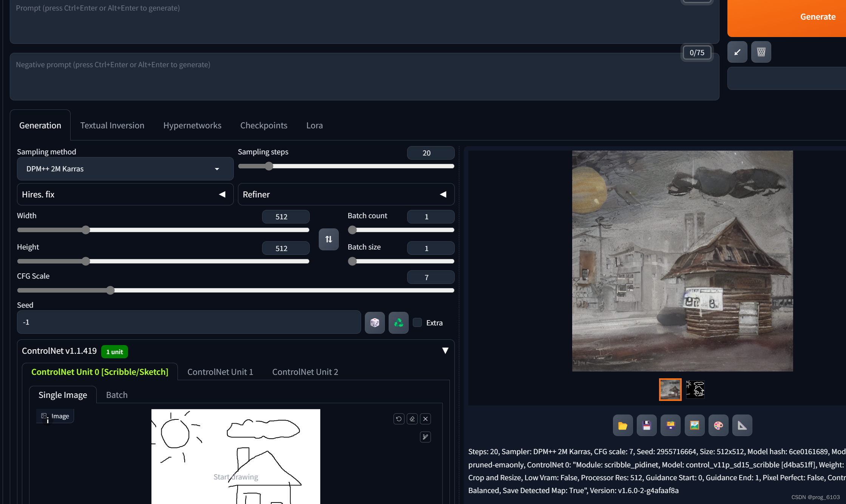Click the generated output thumbnail
Image resolution: width=846 pixels, height=504 pixels.
pos(670,389)
